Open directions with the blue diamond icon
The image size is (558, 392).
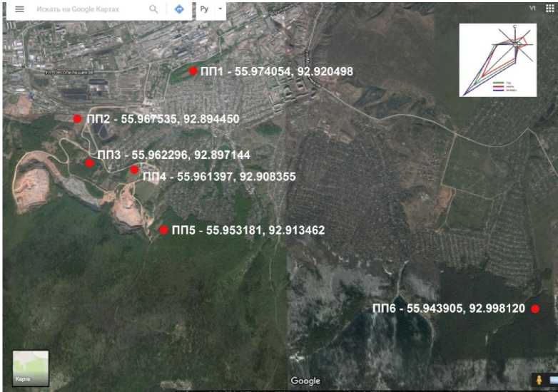[179, 9]
